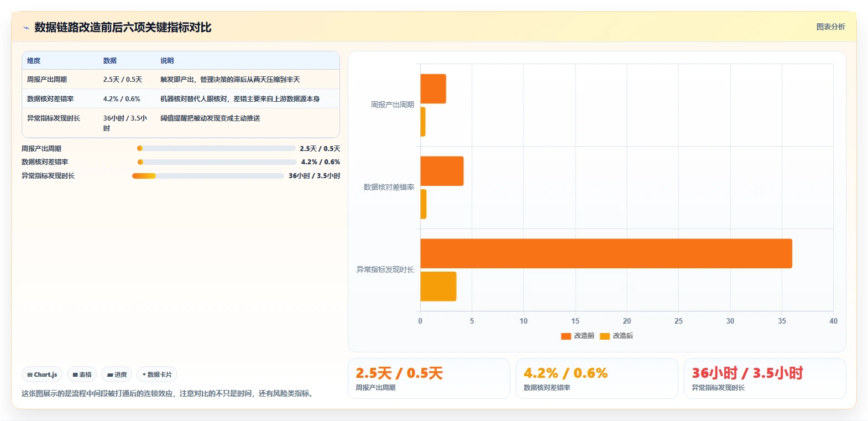Click x-axis tick label 20
Viewport: 868px width, 421px height.
627,321
